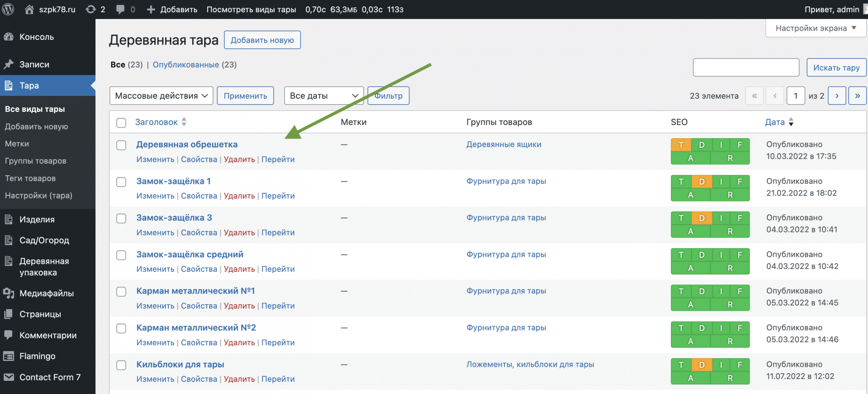Click the Применить button
Image resolution: width=868 pixels, height=394 pixels.
tap(246, 96)
